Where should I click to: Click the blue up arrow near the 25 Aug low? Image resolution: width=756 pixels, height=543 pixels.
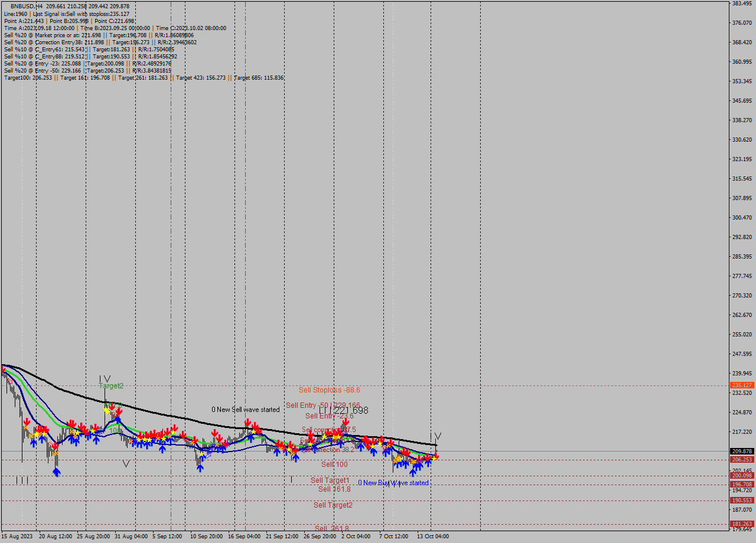point(96,440)
